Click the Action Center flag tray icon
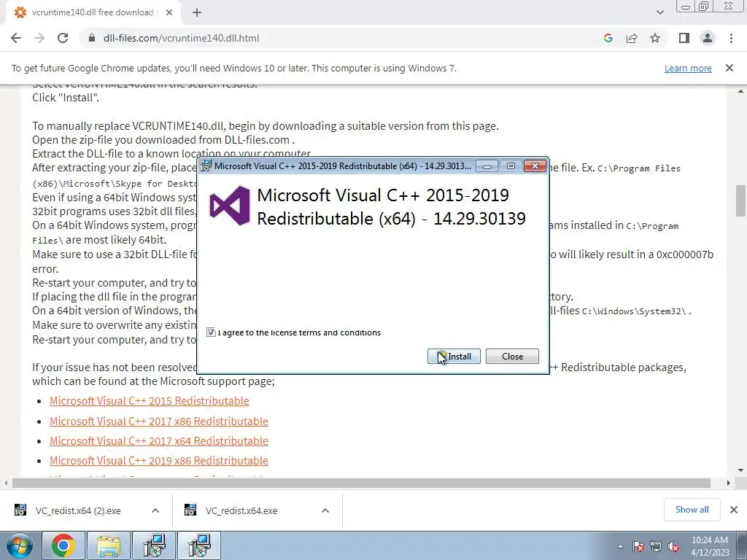The width and height of the screenshot is (747, 560). pos(638,547)
